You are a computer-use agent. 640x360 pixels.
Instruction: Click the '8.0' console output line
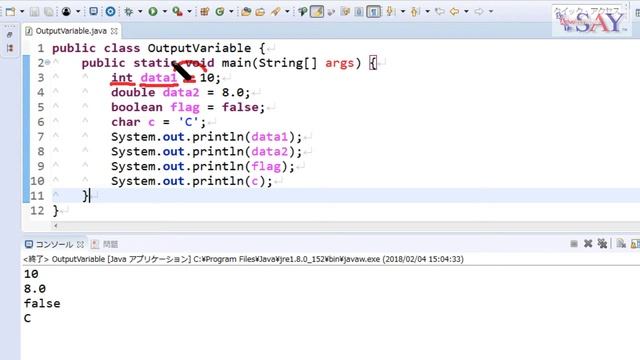[x=35, y=289]
